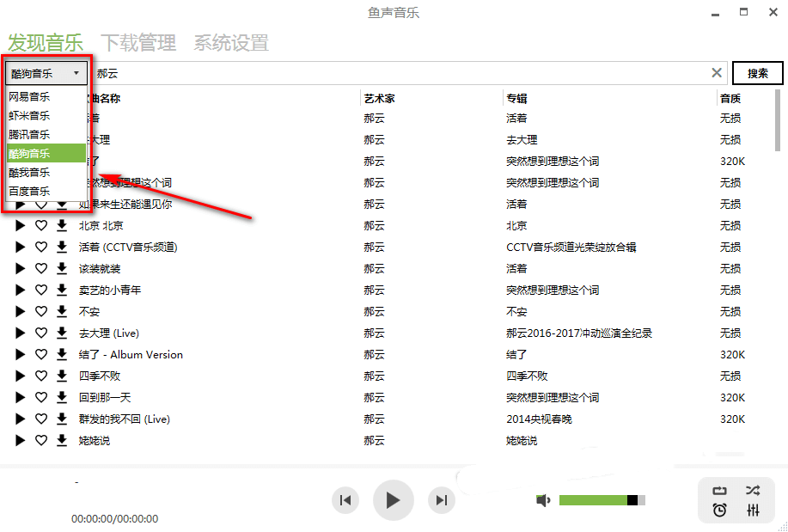Toggle shuffle play mode
The image size is (788, 532).
[753, 490]
